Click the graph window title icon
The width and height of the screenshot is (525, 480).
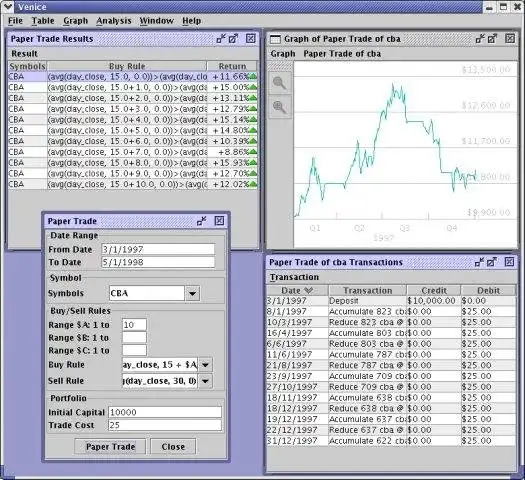[275, 39]
